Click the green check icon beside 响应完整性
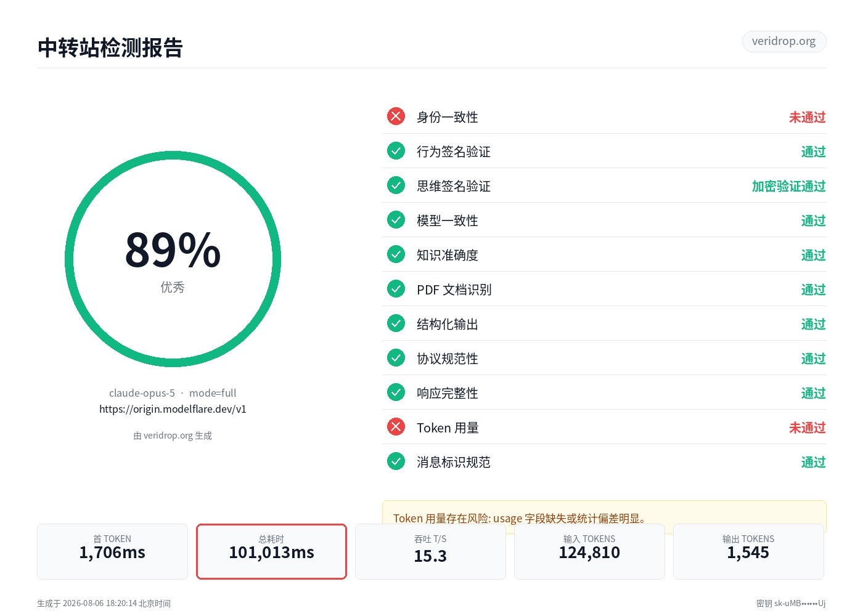This screenshot has height=616, width=863. click(x=396, y=392)
